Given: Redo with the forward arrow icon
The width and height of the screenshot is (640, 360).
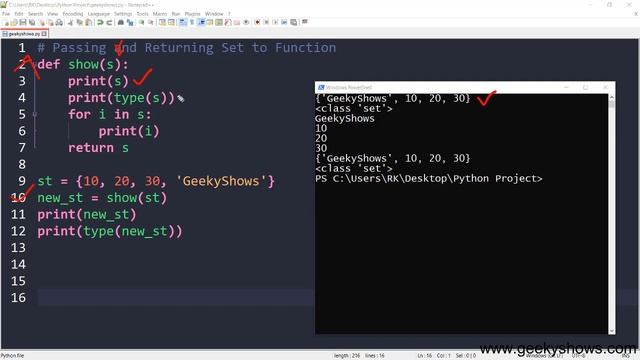Looking at the screenshot, I should [x=109, y=22].
